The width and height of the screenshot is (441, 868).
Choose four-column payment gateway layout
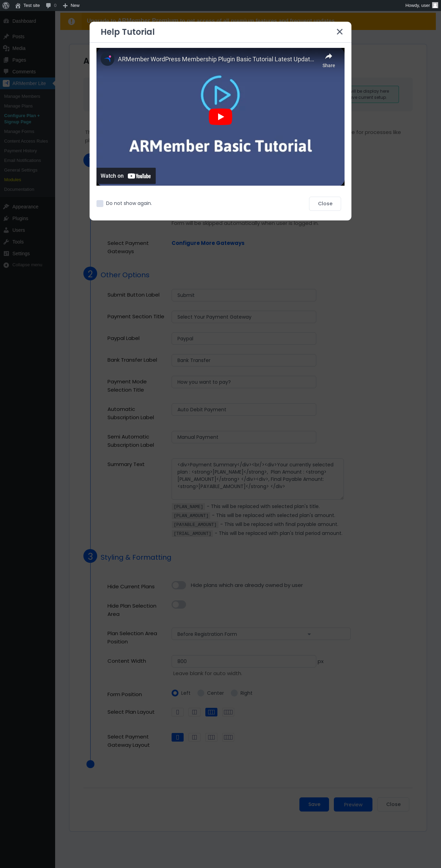click(x=228, y=737)
